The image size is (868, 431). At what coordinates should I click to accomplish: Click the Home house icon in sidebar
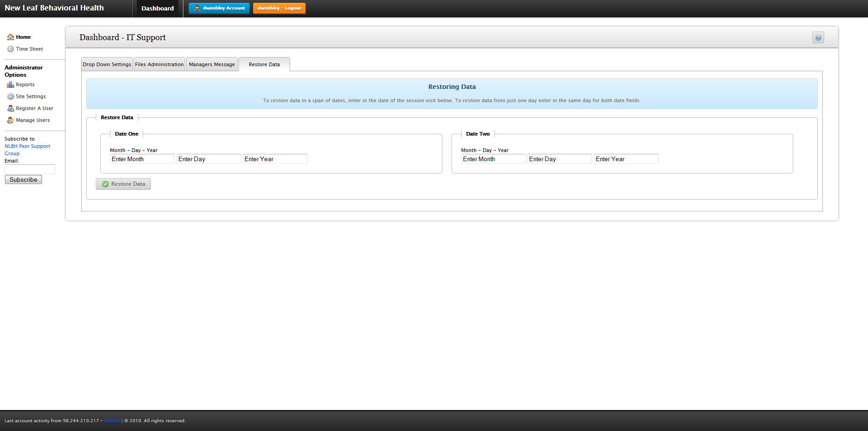(x=10, y=37)
